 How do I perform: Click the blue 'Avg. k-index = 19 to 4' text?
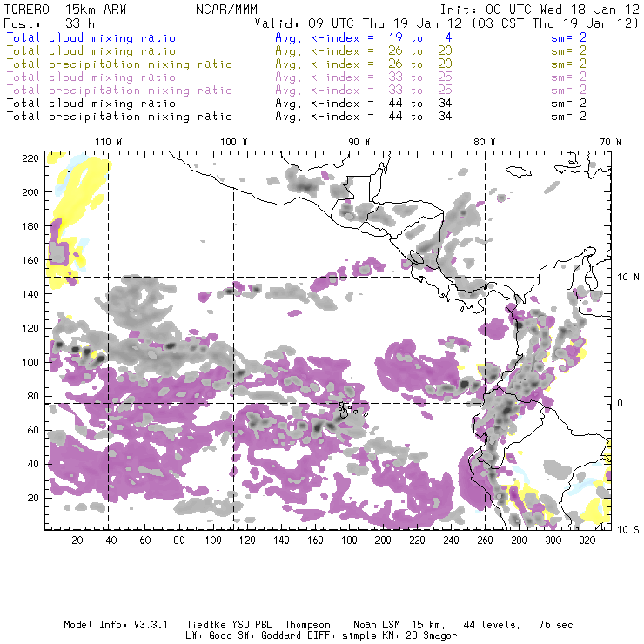click(x=364, y=38)
